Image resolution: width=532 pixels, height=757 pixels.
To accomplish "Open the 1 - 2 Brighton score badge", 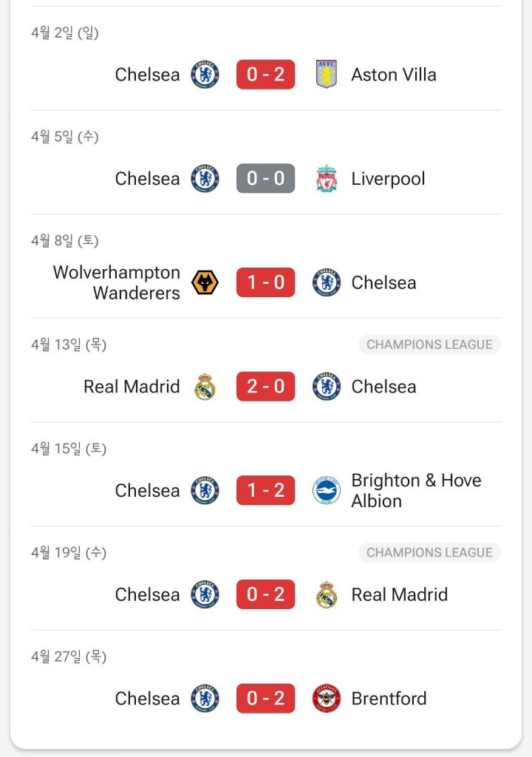I will tap(265, 491).
